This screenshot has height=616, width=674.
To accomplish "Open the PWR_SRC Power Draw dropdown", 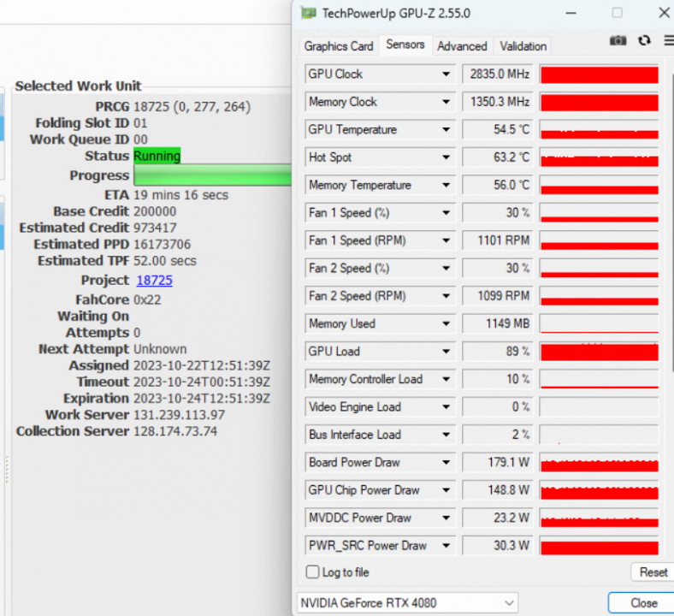I will click(446, 546).
